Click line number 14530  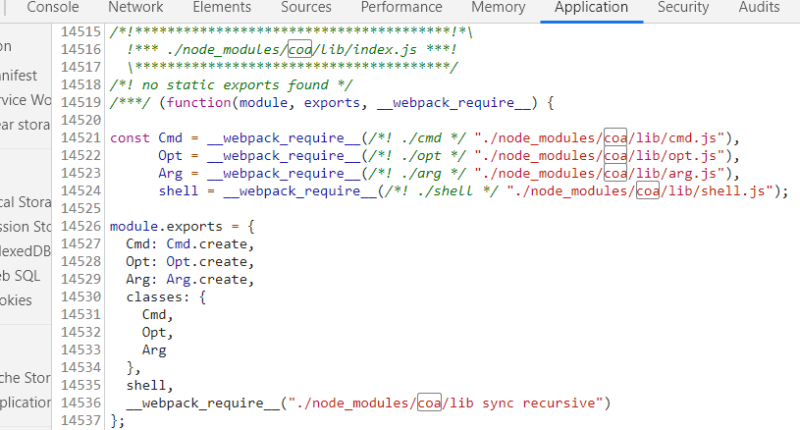(x=81, y=296)
